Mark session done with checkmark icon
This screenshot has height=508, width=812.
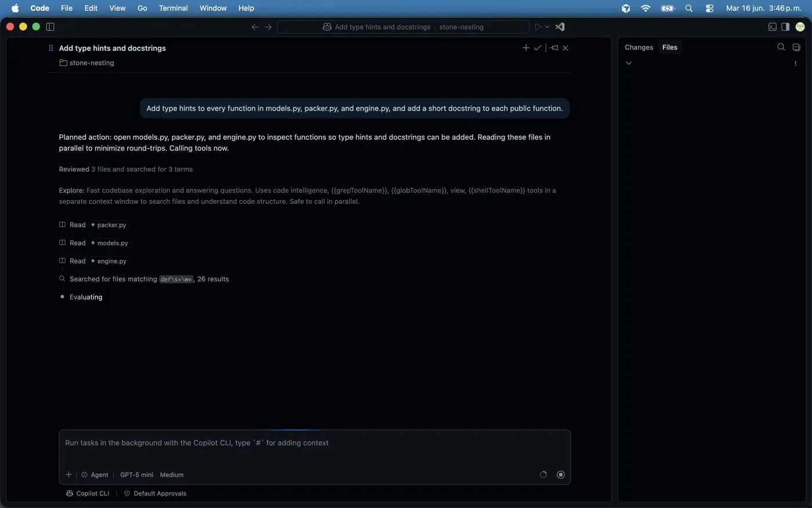538,48
